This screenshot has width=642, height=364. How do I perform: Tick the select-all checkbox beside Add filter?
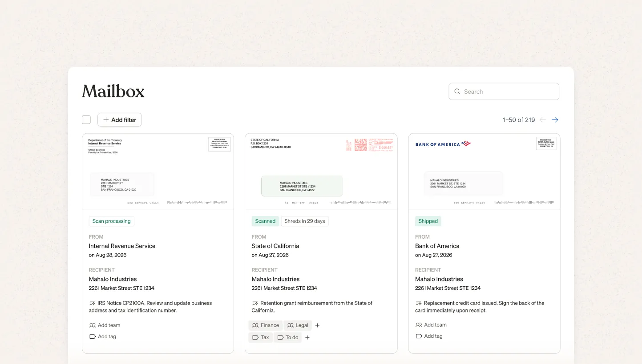(86, 120)
